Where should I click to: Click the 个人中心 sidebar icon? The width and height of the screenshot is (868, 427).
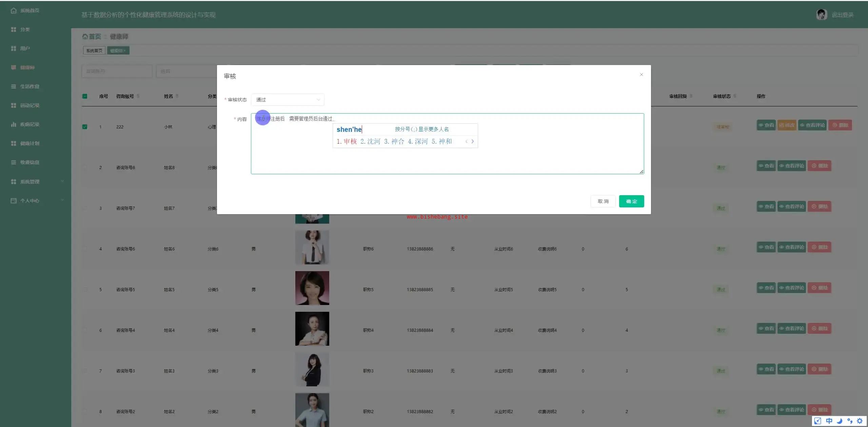[x=14, y=201]
